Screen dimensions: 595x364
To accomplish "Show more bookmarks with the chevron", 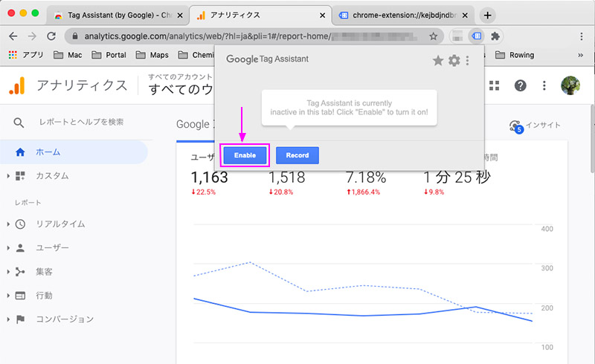I will (x=581, y=55).
